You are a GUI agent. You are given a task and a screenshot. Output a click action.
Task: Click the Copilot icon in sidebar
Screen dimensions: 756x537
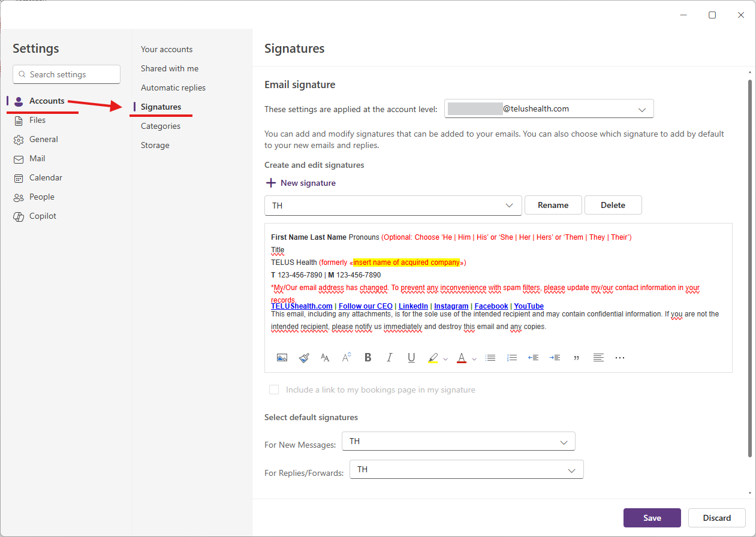(19, 216)
